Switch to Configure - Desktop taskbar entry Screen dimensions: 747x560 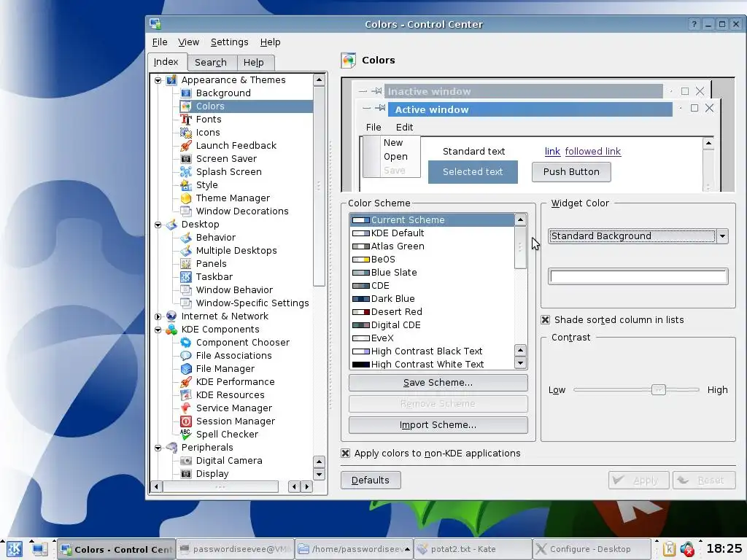pos(591,549)
